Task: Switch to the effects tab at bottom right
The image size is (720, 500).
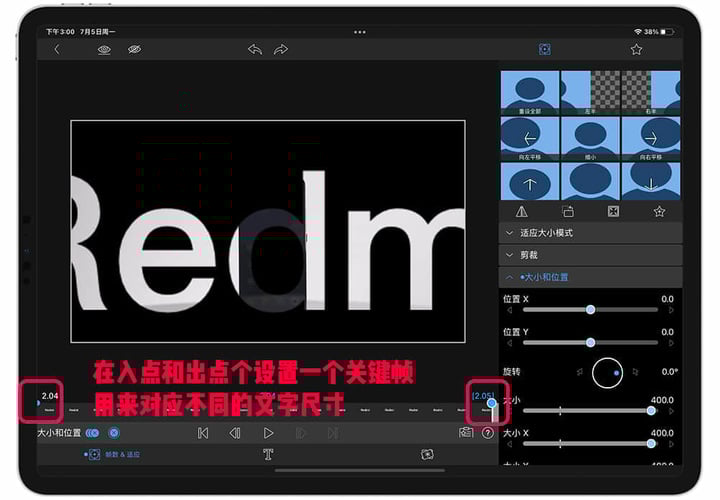Action: pos(427,455)
